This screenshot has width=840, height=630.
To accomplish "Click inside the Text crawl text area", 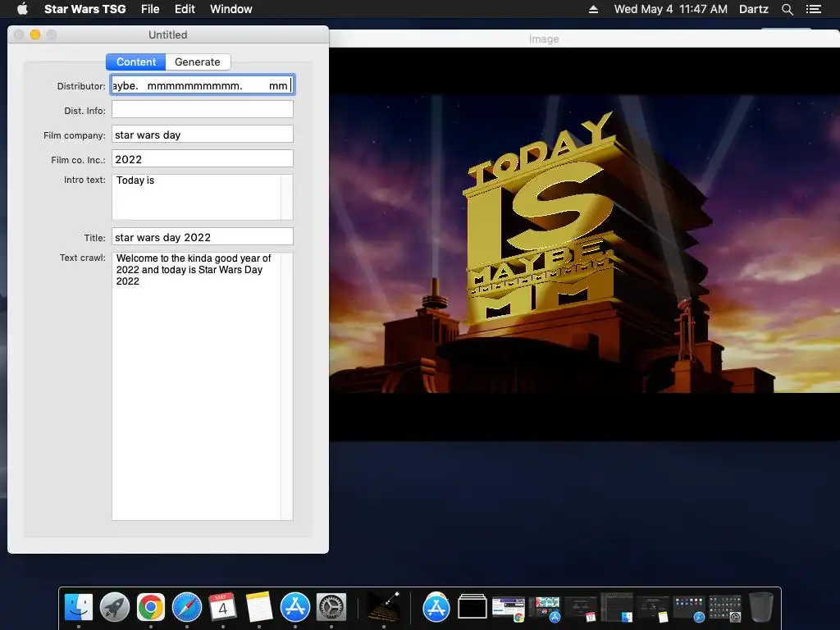I will [x=196, y=386].
